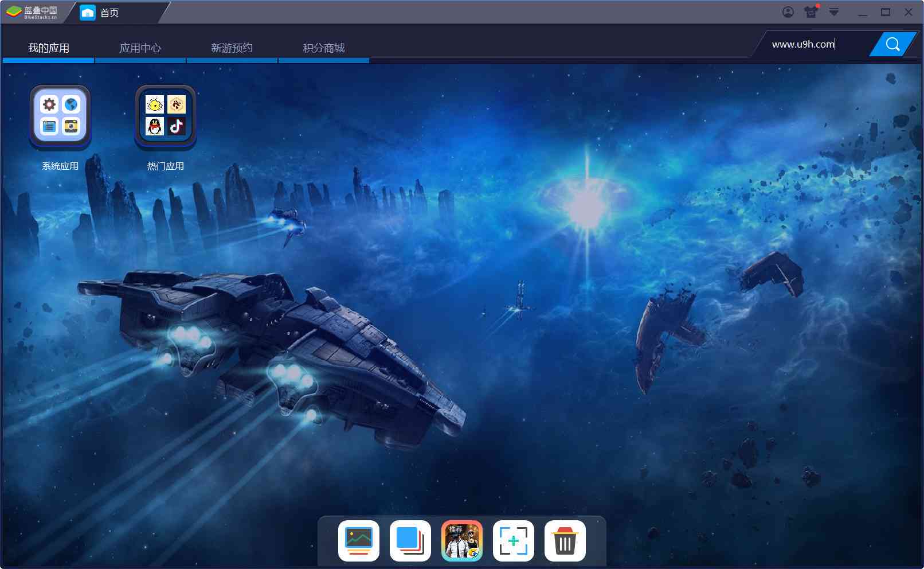Click the trash uninstall dock icon

click(565, 541)
